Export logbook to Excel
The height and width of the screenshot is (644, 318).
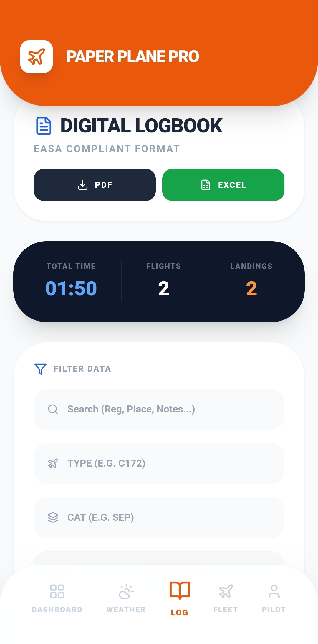click(x=223, y=185)
